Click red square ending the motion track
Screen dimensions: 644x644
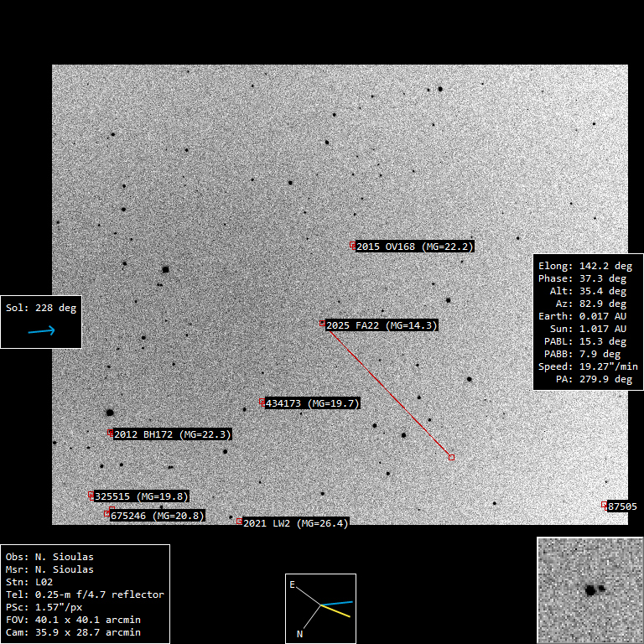click(451, 457)
